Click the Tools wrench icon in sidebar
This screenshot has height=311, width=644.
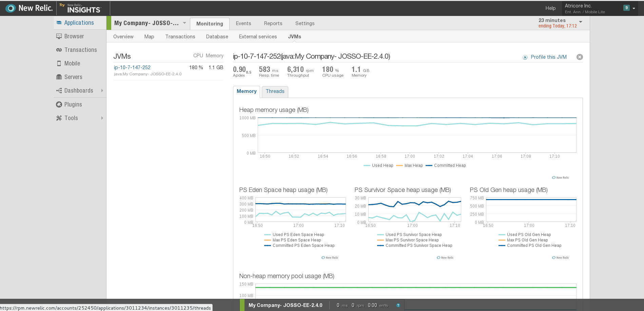tap(59, 118)
